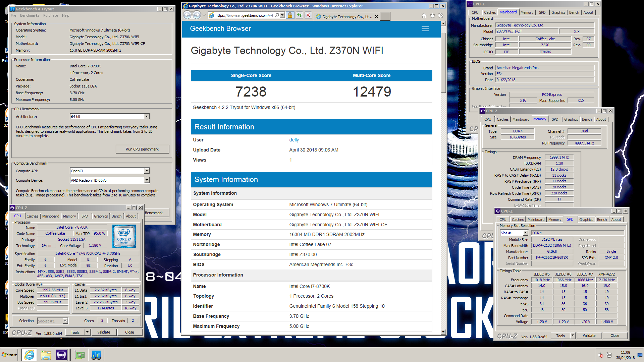Expand the Compute API OpenCL dropdown
Viewport: 644px width, 362px height.
coord(147,171)
